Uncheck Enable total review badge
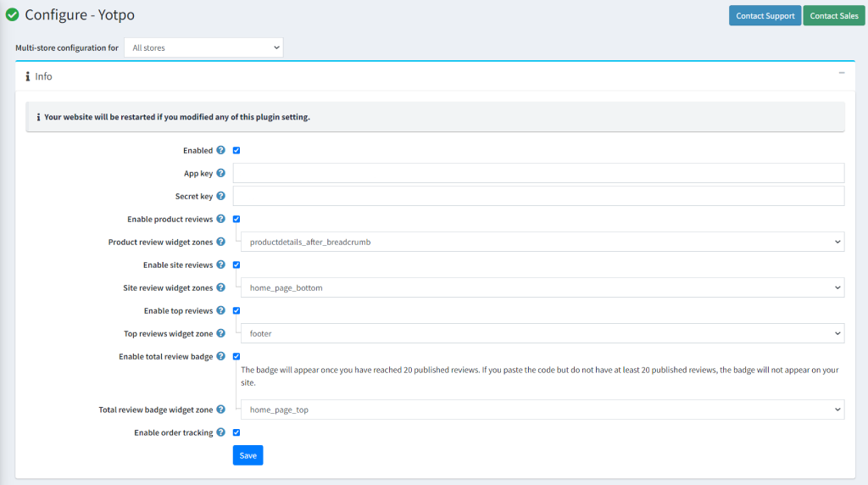 tap(236, 357)
